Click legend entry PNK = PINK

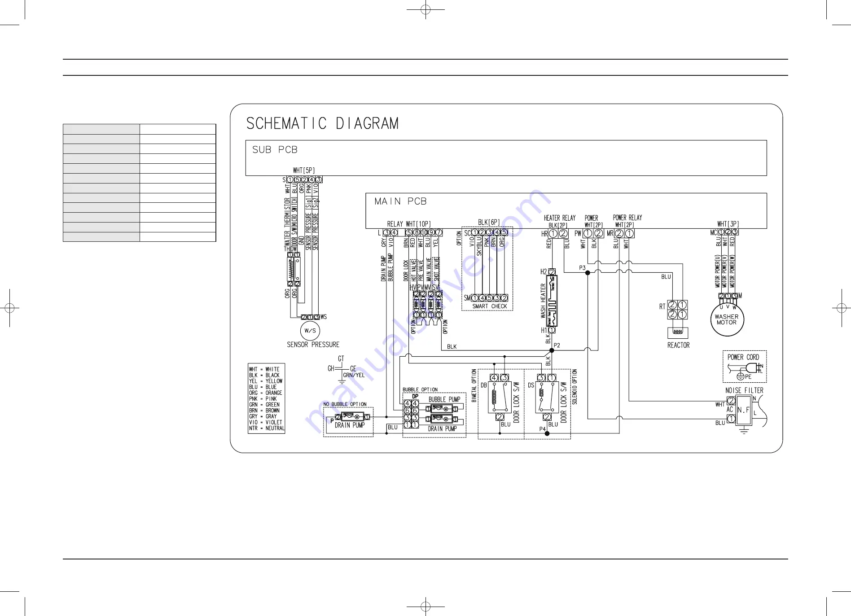(x=263, y=398)
